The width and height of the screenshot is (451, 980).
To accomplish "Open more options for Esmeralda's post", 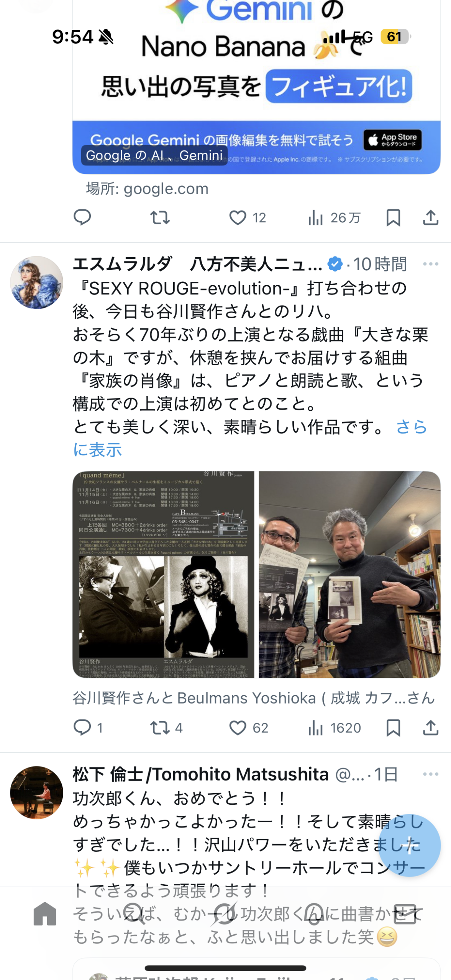I will coord(430,264).
